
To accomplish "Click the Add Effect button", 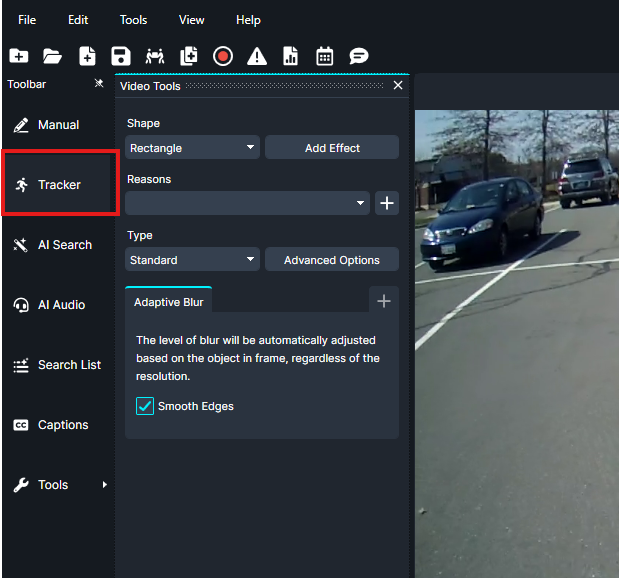I will point(332,148).
